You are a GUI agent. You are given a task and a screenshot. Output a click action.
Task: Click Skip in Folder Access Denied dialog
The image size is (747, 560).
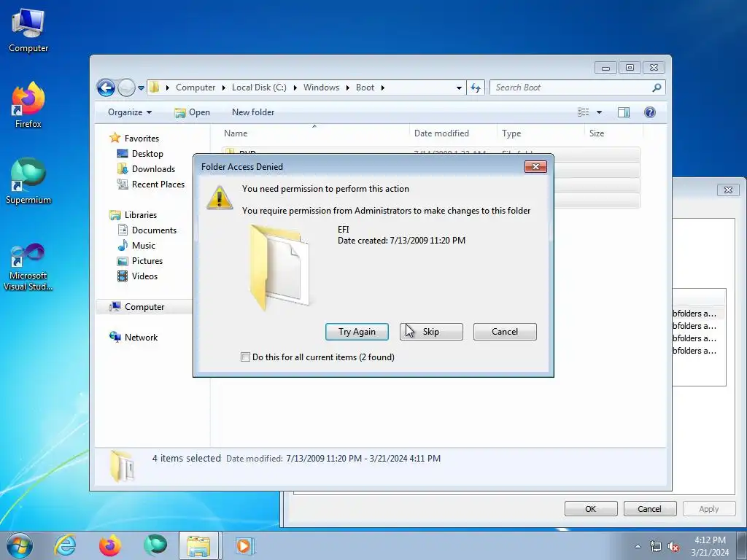tap(431, 332)
